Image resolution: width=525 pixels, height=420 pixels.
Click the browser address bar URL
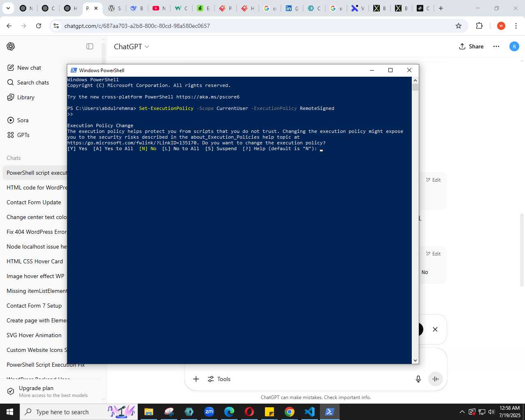[137, 26]
